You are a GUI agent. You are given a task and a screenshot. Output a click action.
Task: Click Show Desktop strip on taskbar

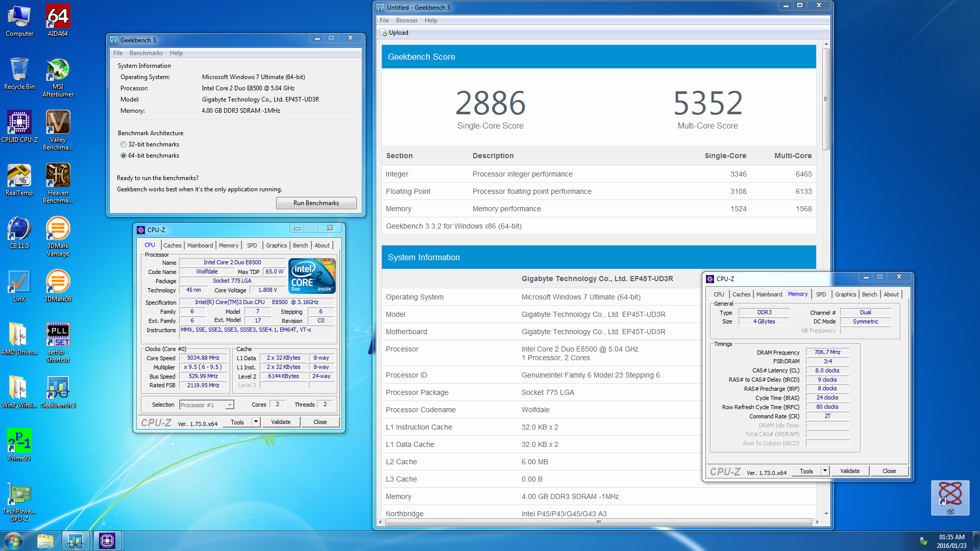976,541
